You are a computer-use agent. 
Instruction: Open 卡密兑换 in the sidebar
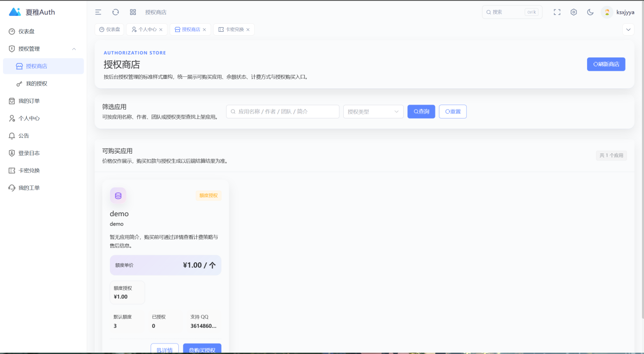[44, 171]
